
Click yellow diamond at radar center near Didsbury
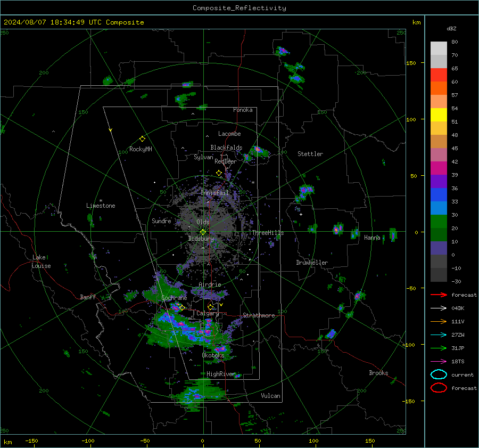(x=203, y=232)
